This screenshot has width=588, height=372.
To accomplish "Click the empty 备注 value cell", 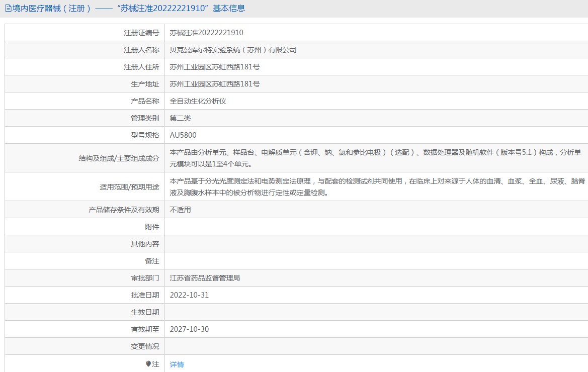I will point(375,261).
